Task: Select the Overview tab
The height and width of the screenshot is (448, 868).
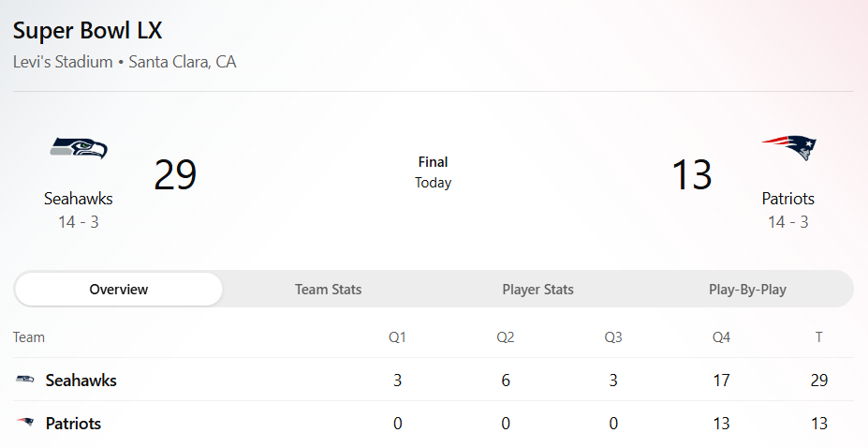Action: (119, 290)
